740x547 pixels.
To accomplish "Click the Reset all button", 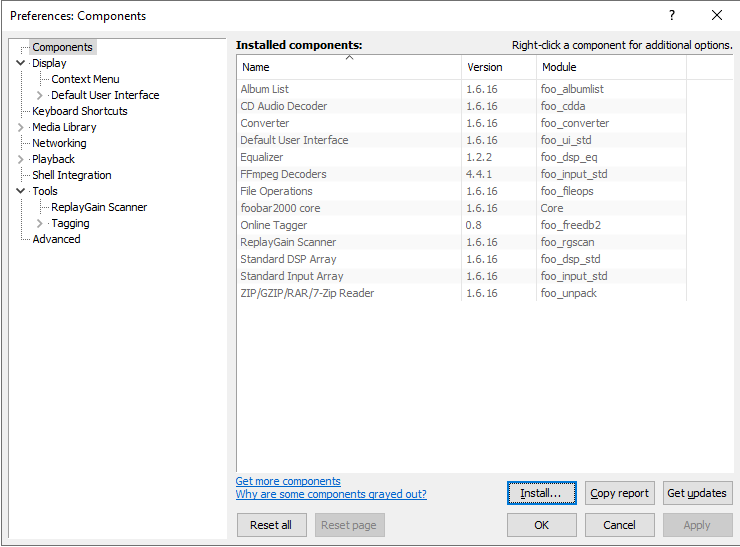I will (271, 525).
